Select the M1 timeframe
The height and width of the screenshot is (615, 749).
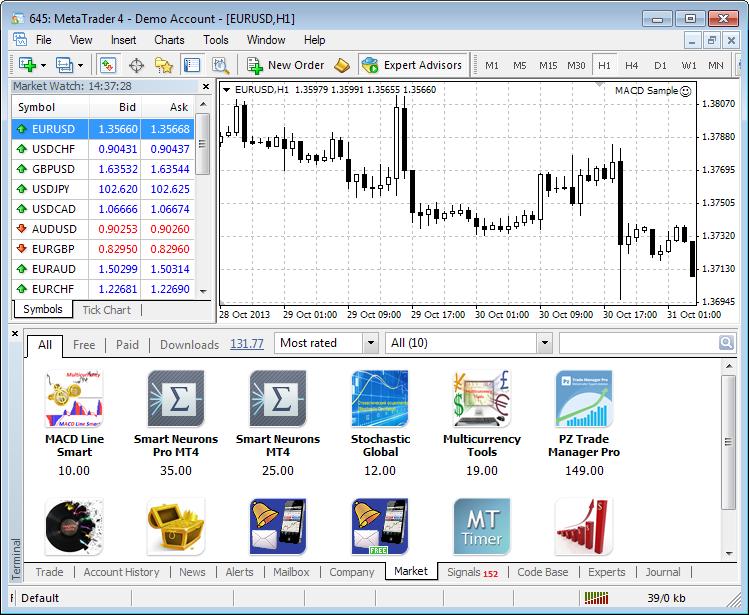click(x=492, y=65)
